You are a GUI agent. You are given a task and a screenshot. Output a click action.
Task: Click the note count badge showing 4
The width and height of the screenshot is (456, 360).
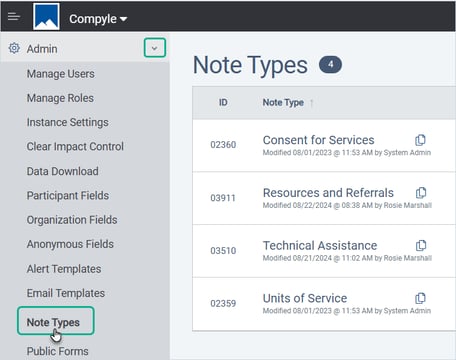click(x=330, y=64)
